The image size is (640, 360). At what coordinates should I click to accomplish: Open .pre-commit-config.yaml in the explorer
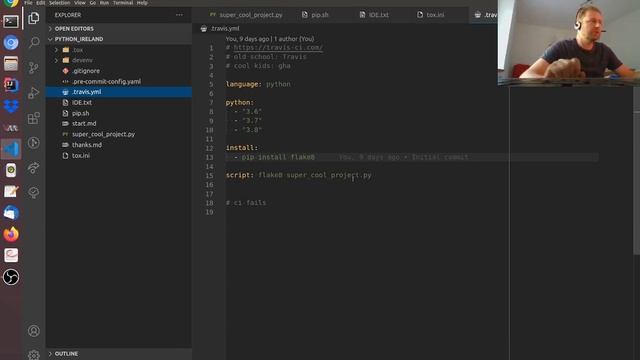(x=119, y=81)
